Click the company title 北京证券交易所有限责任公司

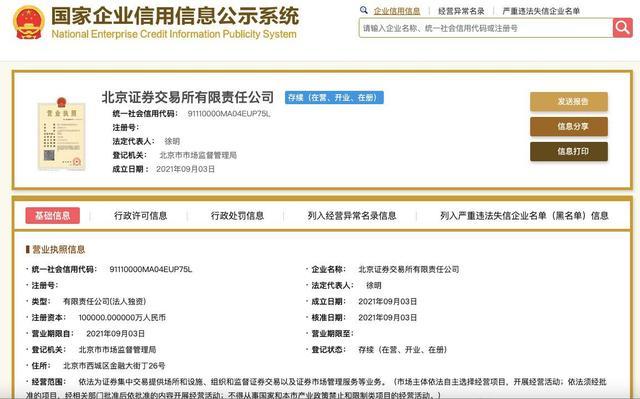(x=188, y=97)
